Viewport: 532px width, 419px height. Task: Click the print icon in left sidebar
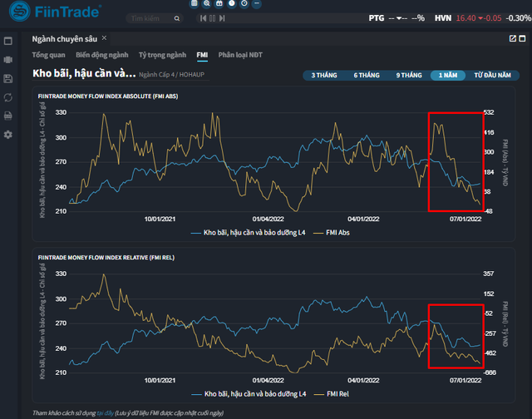[x=8, y=116]
